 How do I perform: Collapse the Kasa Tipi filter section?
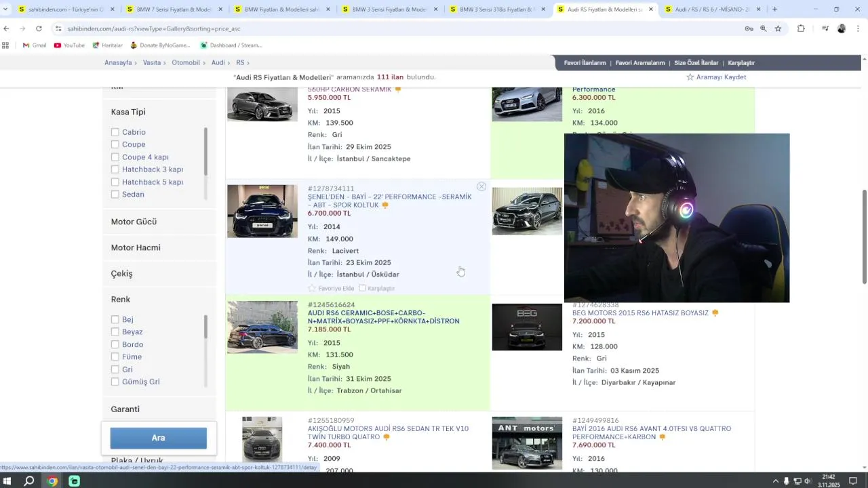tap(128, 112)
